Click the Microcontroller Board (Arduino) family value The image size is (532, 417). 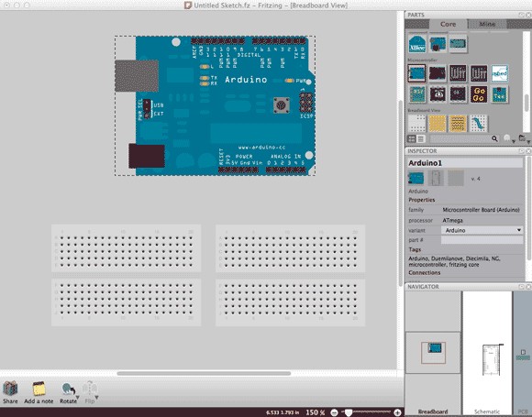click(x=482, y=210)
